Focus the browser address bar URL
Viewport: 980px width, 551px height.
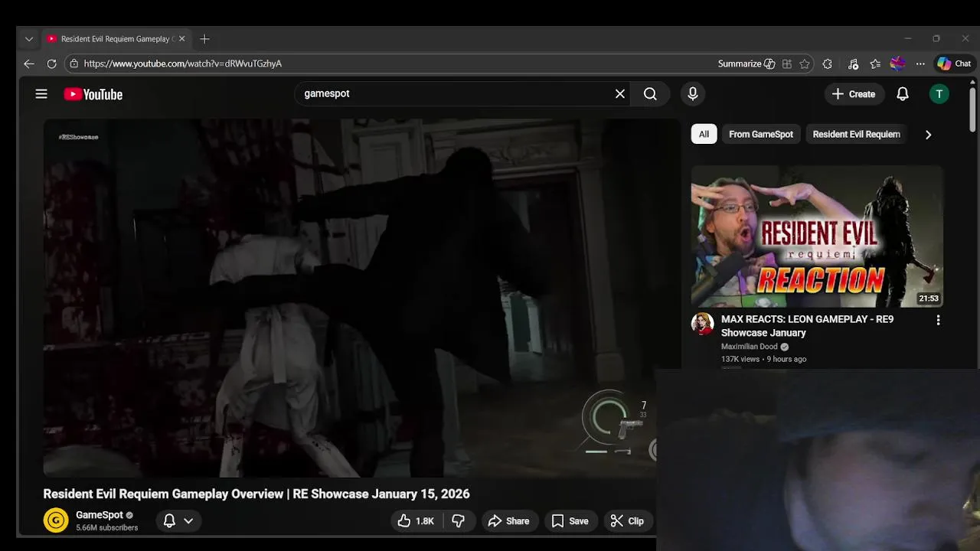coord(183,64)
